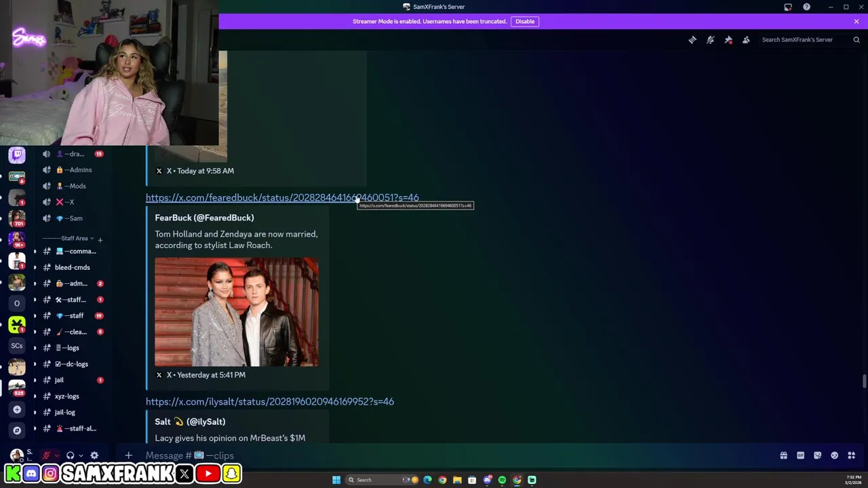This screenshot has width=868, height=488.
Task: Click the search magnifier icon
Action: 856,40
